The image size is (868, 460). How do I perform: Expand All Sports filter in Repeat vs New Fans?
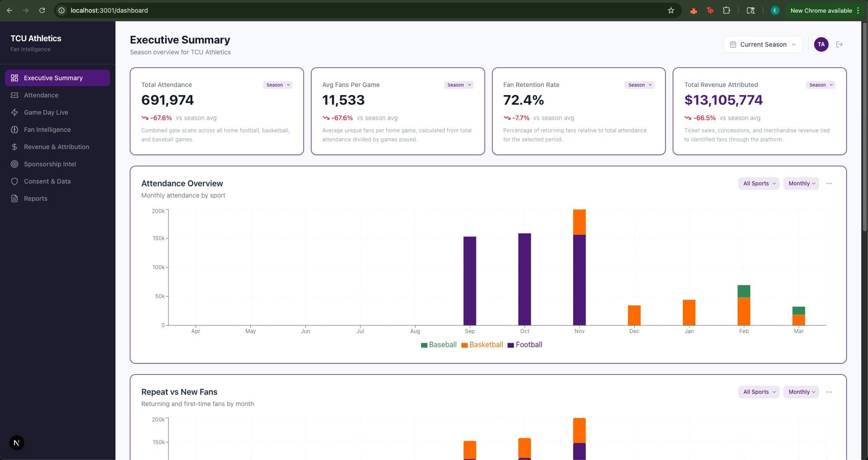click(x=759, y=392)
